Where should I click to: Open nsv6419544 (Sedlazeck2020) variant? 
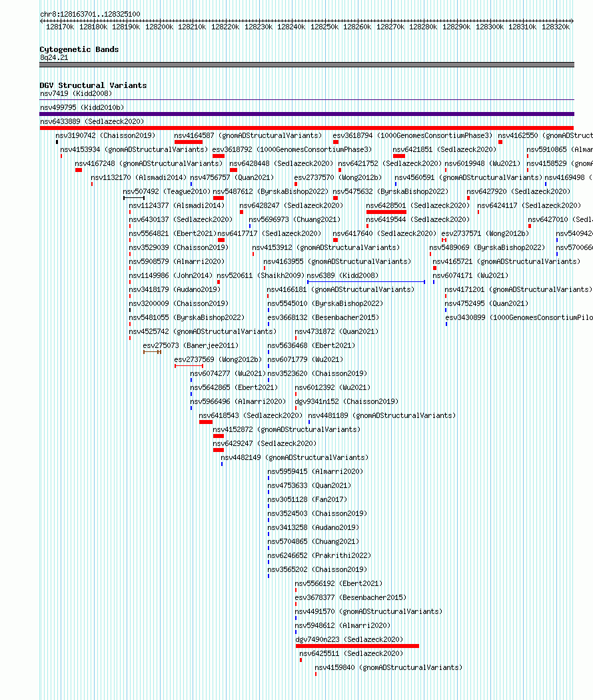click(418, 219)
